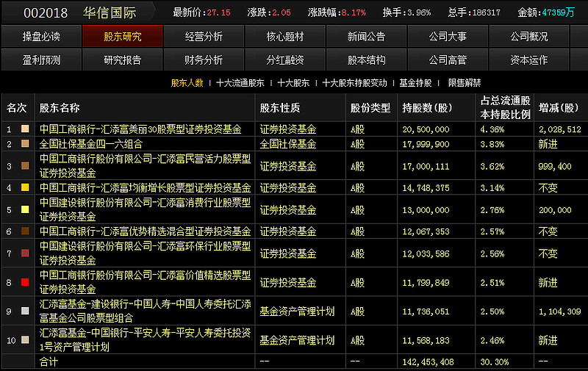Select 汇添富价值精选股票型 fund name
This screenshot has height=371, width=588.
[145, 282]
